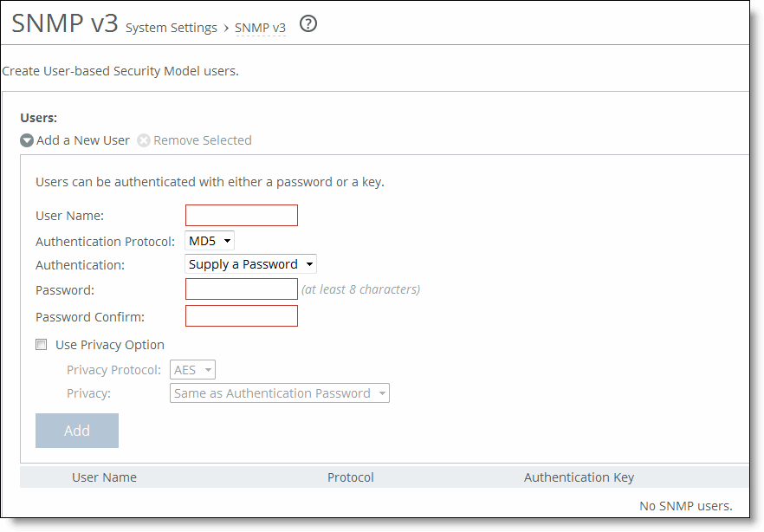
Task: Click the Remove Selected link
Action: [x=201, y=139]
